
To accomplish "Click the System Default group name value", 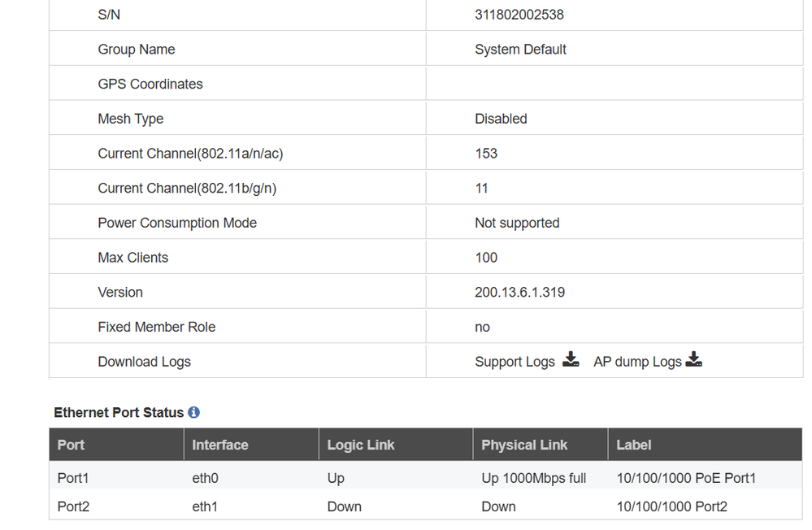I will (x=520, y=50).
